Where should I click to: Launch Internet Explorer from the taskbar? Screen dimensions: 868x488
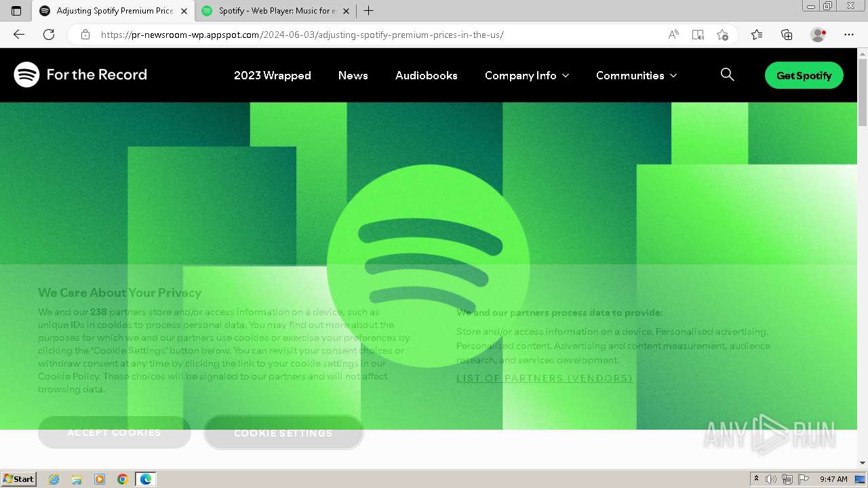(54, 479)
